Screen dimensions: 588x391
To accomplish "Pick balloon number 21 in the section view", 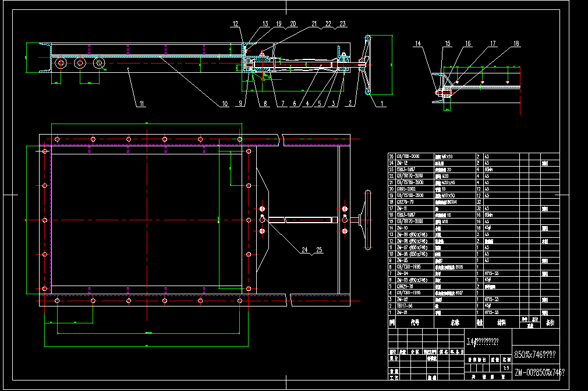I will 314,24.
